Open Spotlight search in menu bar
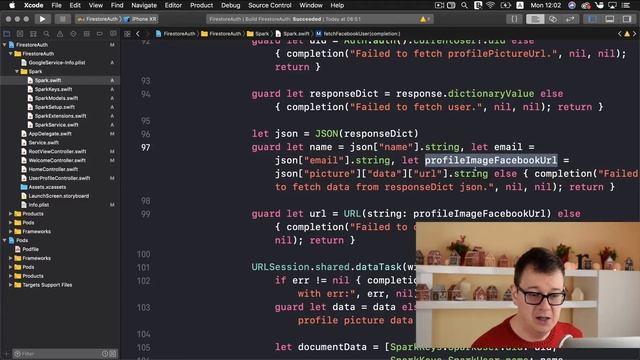 click(464, 5)
